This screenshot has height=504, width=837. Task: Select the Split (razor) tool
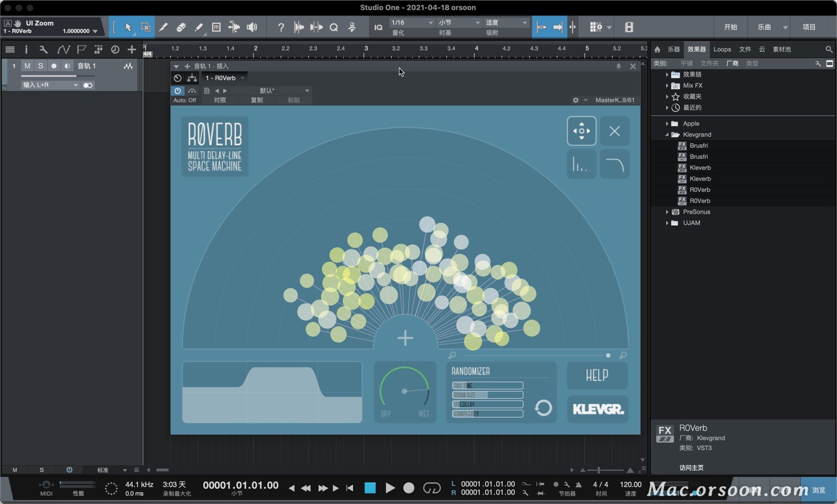coord(164,27)
